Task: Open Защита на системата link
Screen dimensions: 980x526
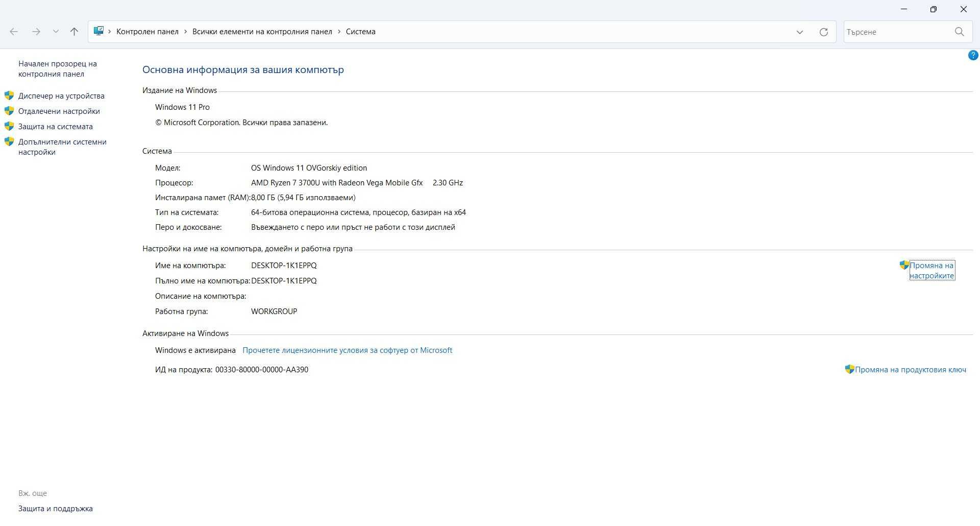Action: click(56, 127)
